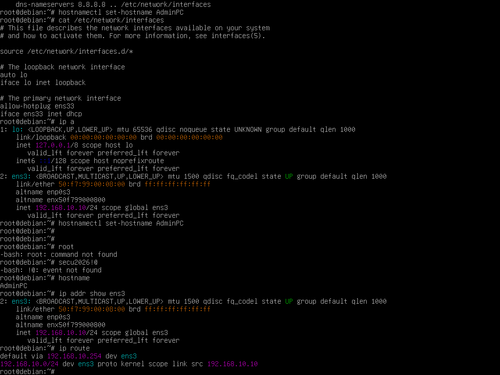Click the 'root' command after the prompt
Screen dimensions: 500x375
66,247
